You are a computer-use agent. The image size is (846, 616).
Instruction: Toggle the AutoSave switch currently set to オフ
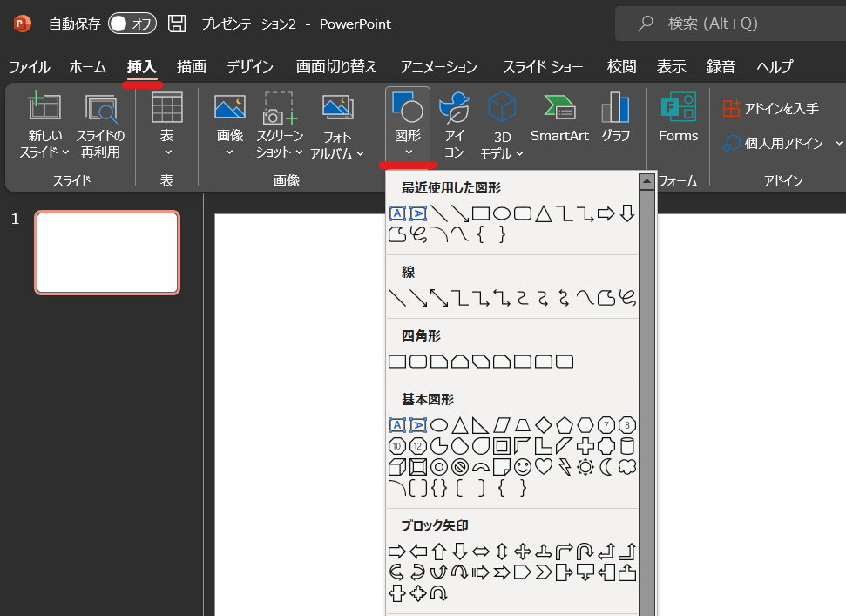(x=132, y=24)
